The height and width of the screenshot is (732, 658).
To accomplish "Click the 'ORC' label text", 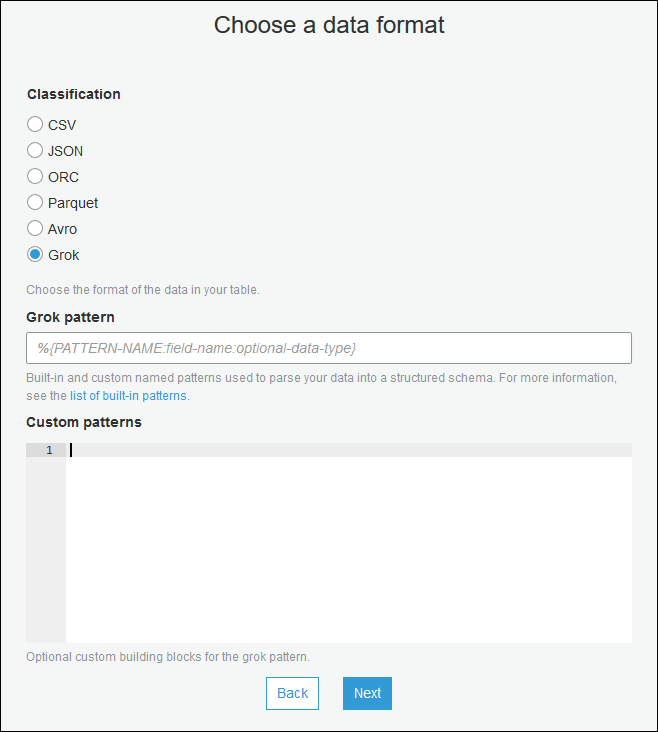I will pyautogui.click(x=63, y=177).
